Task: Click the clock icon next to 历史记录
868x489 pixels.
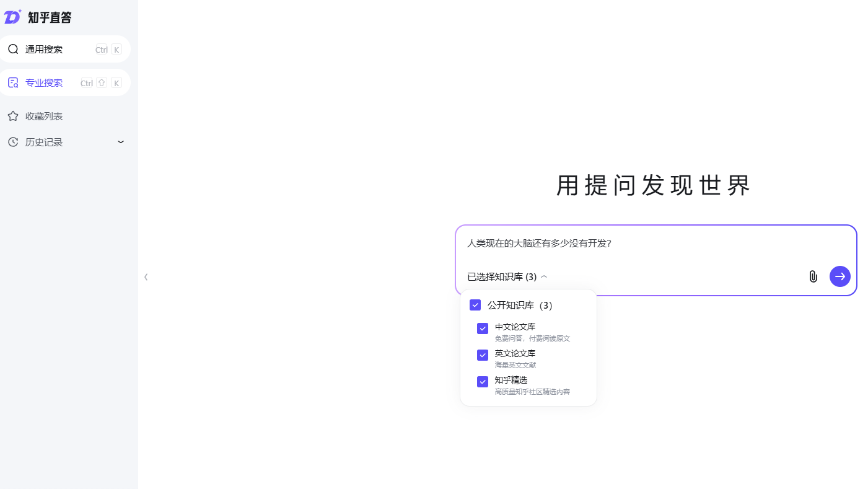Action: click(x=12, y=142)
